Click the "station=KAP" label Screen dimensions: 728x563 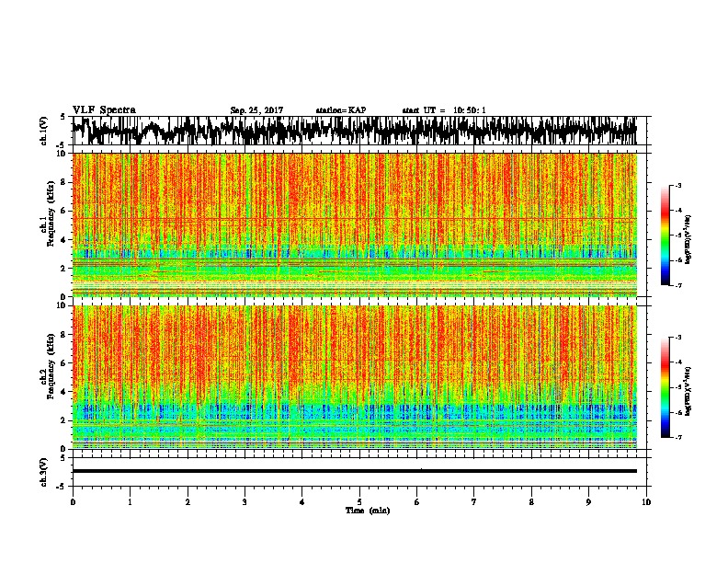pos(341,110)
